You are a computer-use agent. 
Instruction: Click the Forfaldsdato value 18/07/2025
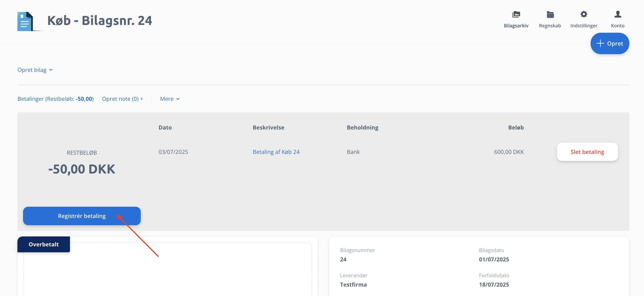494,285
